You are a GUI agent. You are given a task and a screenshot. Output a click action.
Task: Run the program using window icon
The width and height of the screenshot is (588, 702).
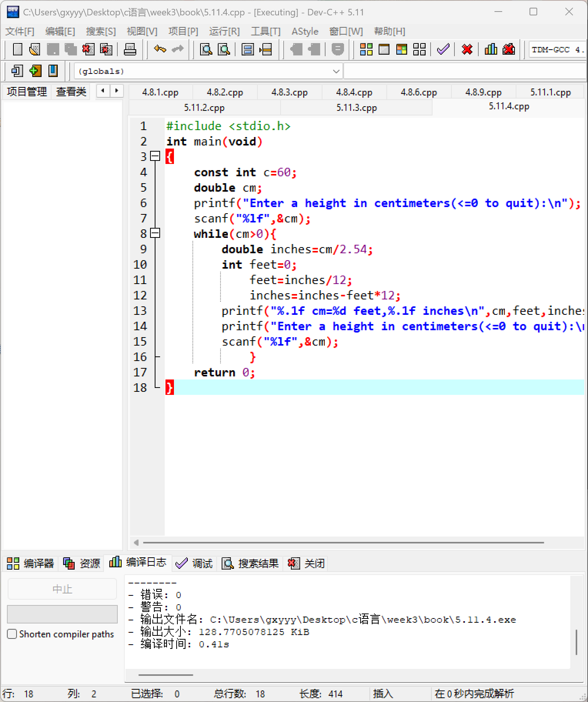tap(384, 49)
